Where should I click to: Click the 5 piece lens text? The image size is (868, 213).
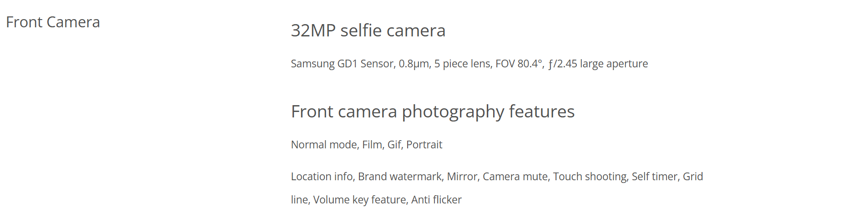tap(462, 64)
